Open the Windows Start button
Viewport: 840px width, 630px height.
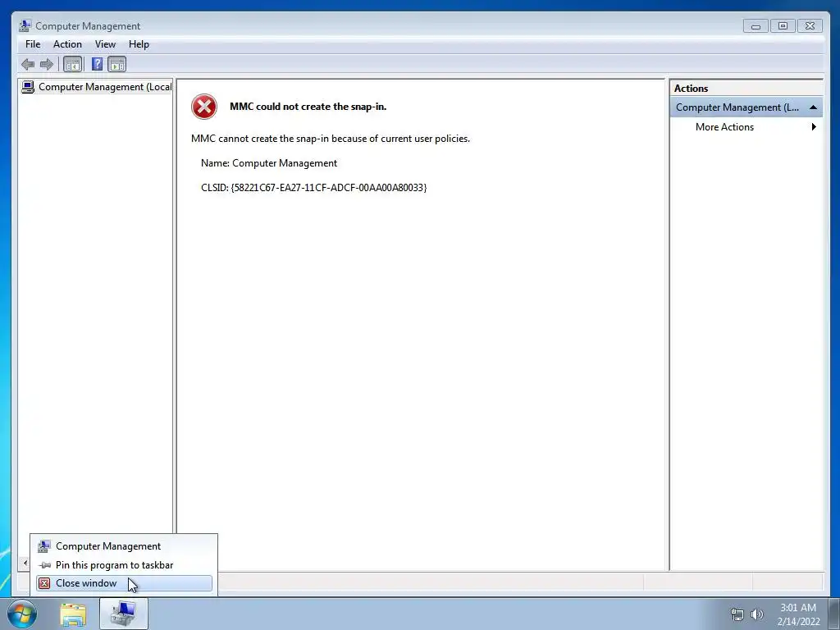(22, 614)
